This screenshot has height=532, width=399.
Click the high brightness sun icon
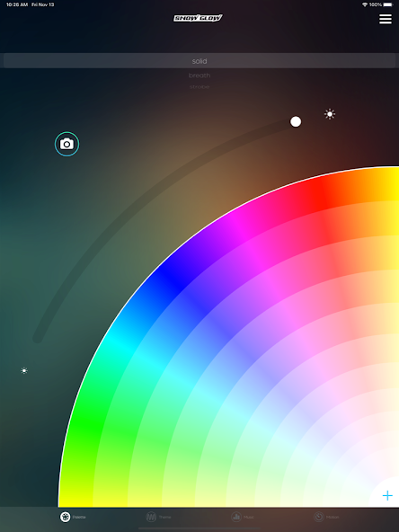330,114
